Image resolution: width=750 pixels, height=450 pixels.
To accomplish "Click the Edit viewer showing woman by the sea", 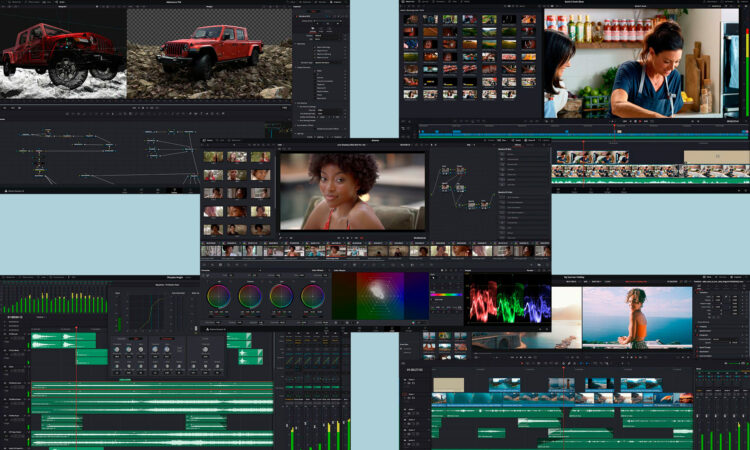I will (x=637, y=318).
